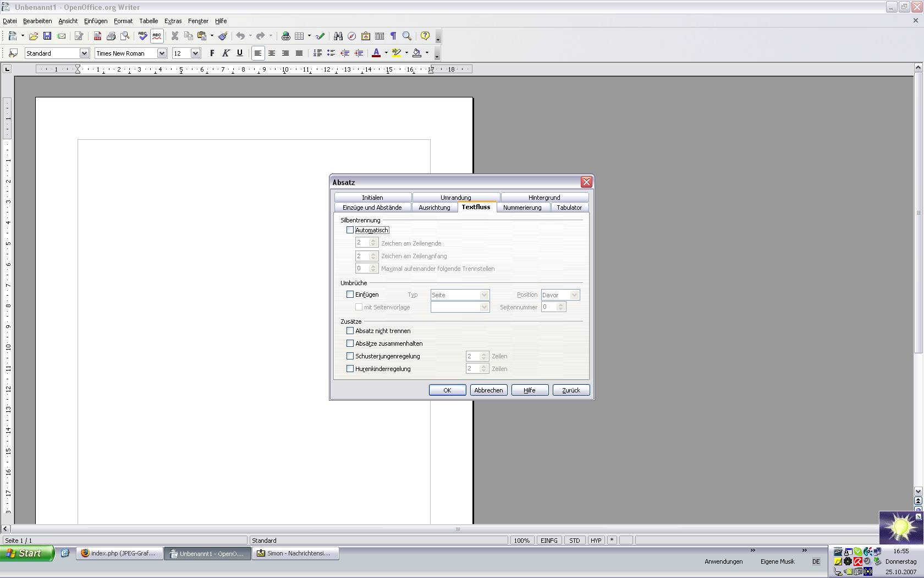Enable Automatisch hyphenation checkbox
This screenshot has width=924, height=578.
click(350, 230)
